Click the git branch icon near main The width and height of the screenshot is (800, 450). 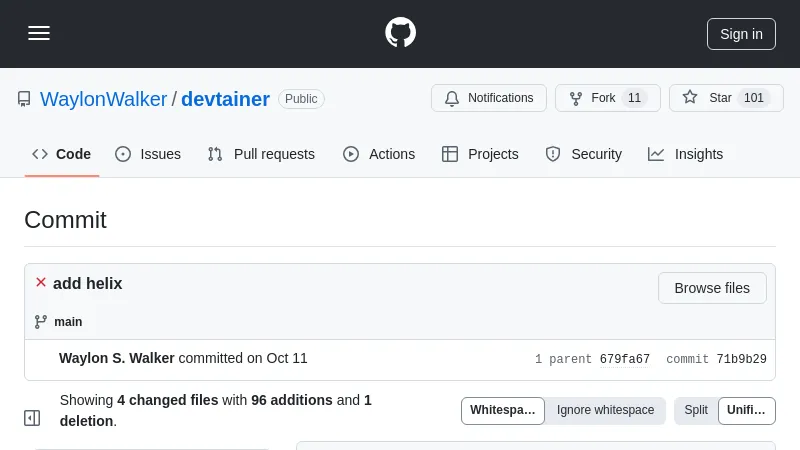click(41, 322)
